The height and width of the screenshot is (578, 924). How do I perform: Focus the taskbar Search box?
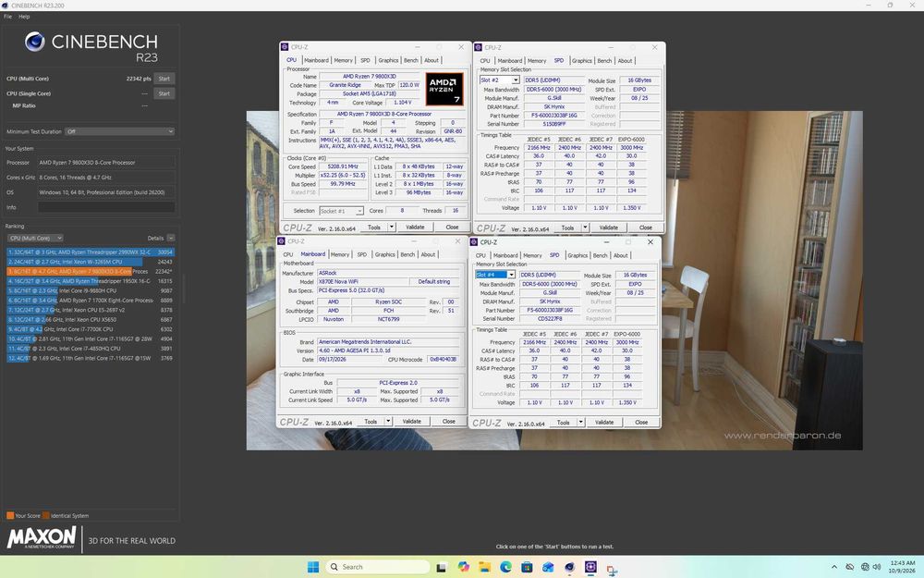[x=377, y=567]
